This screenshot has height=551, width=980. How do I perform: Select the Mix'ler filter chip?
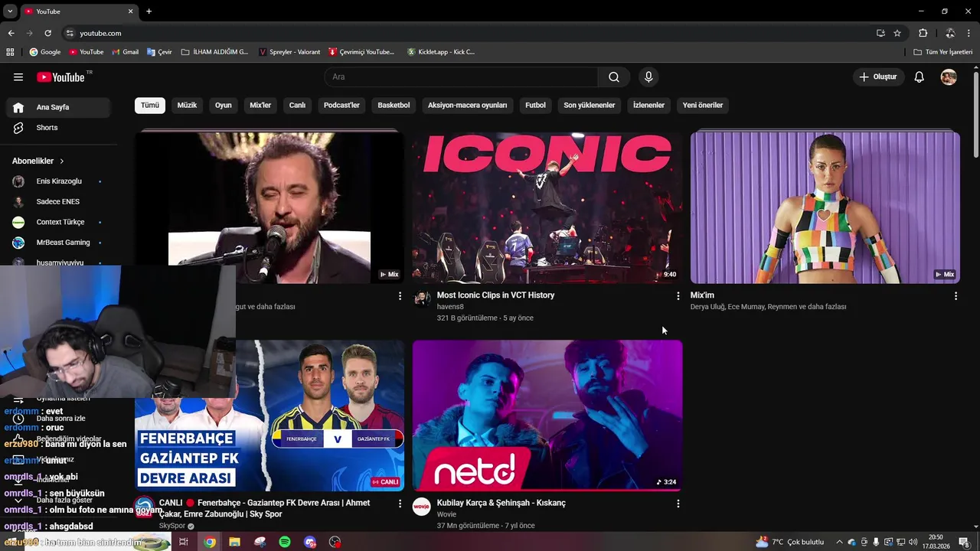(x=260, y=105)
